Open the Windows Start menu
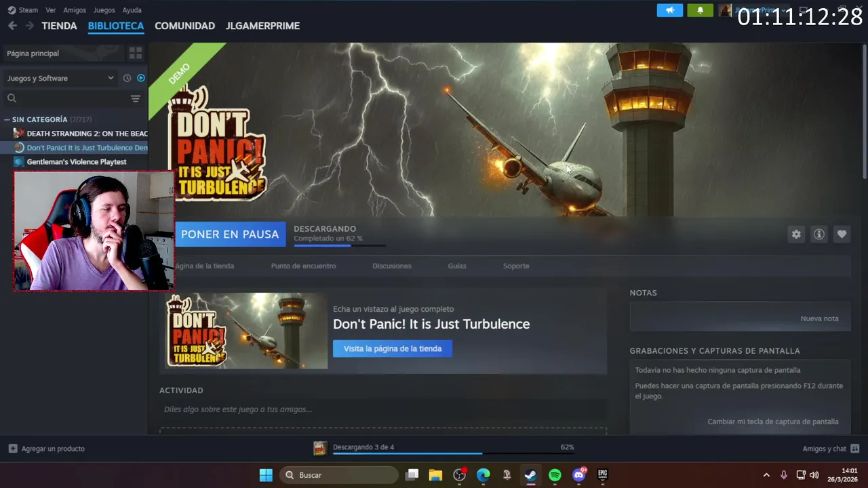The height and width of the screenshot is (488, 868). (266, 475)
